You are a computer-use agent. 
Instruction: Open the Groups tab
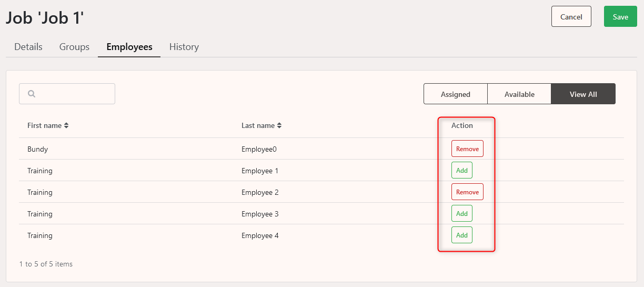(74, 47)
